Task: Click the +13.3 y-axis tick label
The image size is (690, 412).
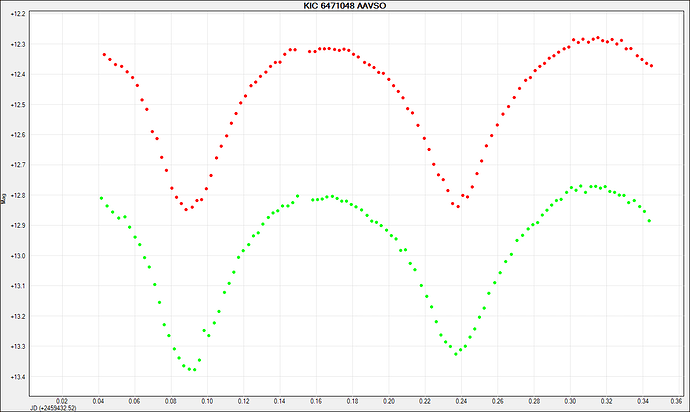Action: pyautogui.click(x=18, y=346)
